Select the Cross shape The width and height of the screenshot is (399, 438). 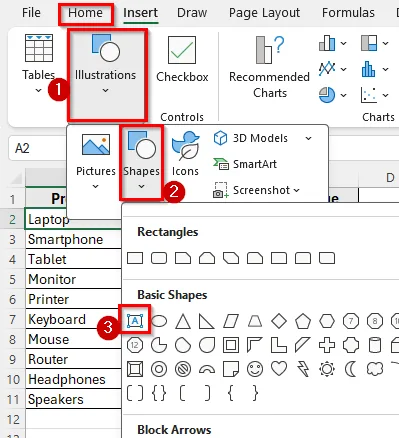[x=327, y=345]
